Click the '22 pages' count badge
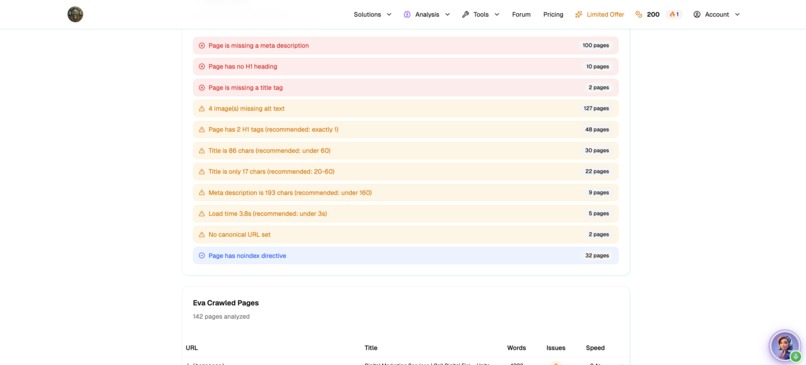Screen dimensions: 806x365 597,171
